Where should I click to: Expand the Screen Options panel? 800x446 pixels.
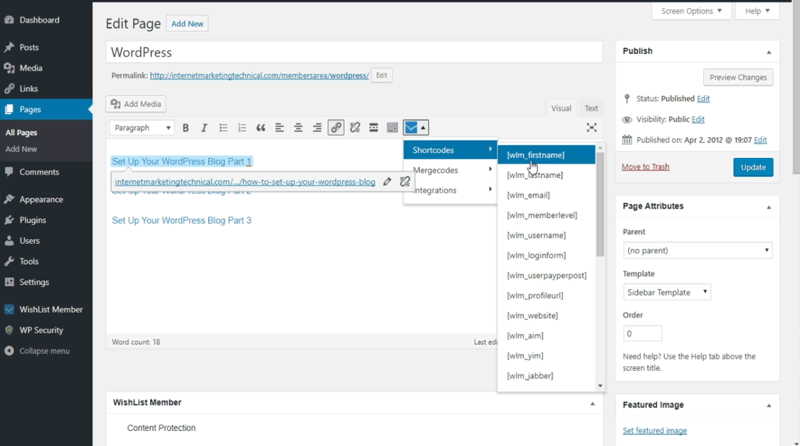click(691, 11)
